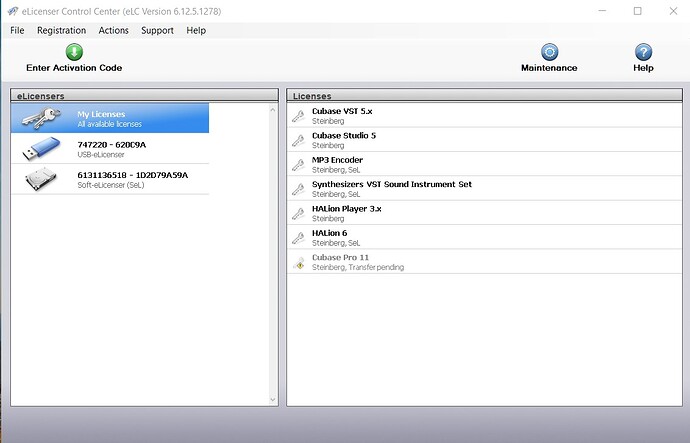Click the blue question mark Help icon
The width and height of the screenshot is (690, 443).
coord(643,52)
